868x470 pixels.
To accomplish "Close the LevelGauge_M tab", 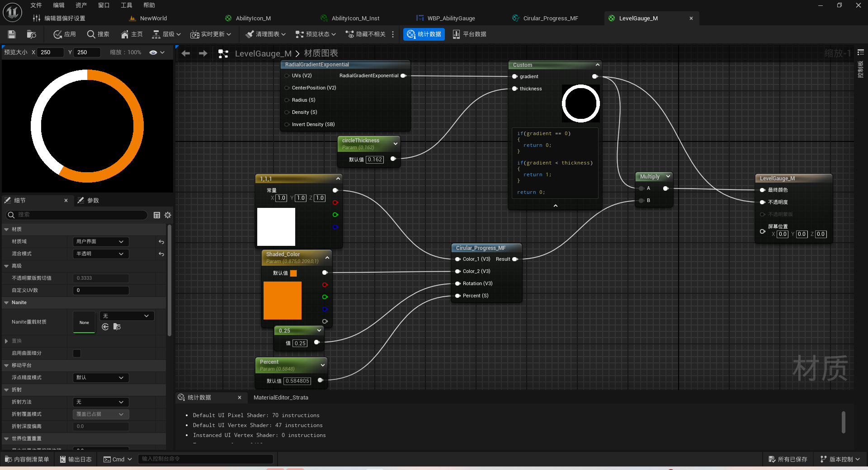I will click(x=691, y=19).
